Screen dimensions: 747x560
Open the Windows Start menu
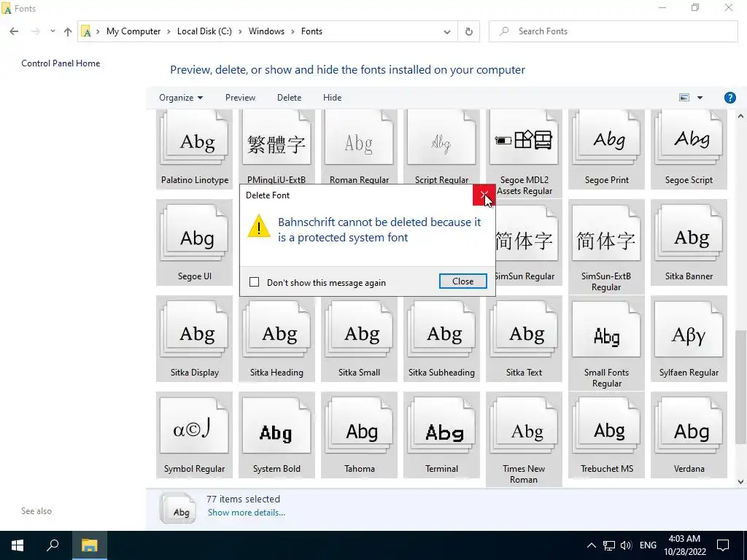point(18,545)
